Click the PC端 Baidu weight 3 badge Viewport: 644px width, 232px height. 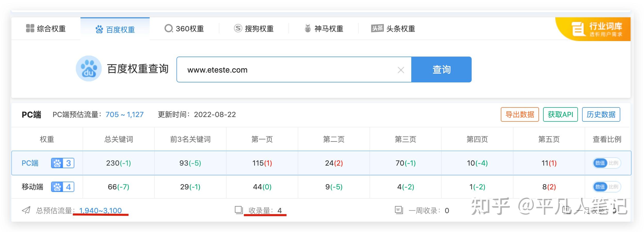[63, 163]
